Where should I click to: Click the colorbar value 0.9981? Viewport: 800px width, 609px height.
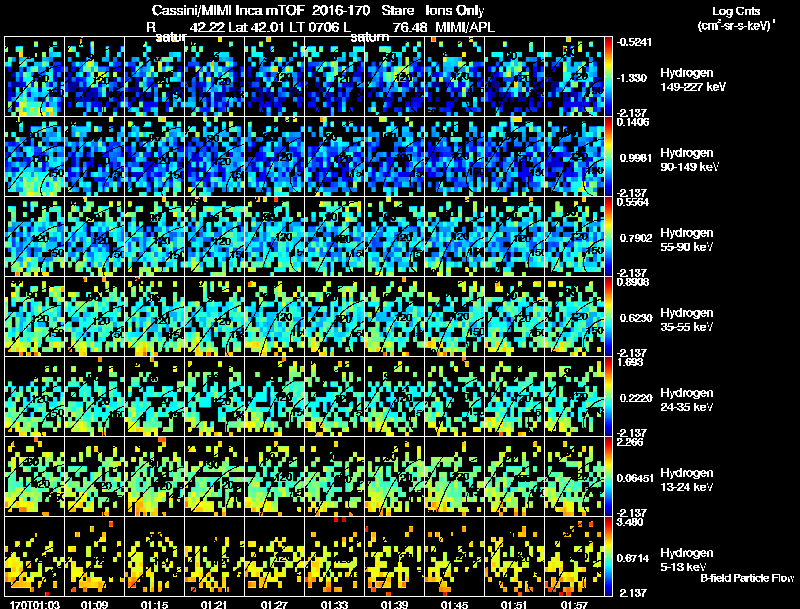[x=635, y=158]
